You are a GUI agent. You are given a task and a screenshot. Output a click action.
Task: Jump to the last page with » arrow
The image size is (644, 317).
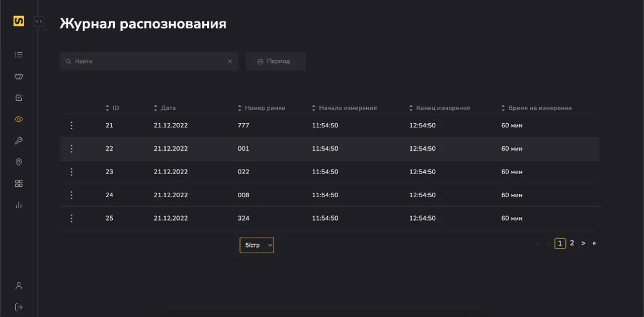[594, 243]
